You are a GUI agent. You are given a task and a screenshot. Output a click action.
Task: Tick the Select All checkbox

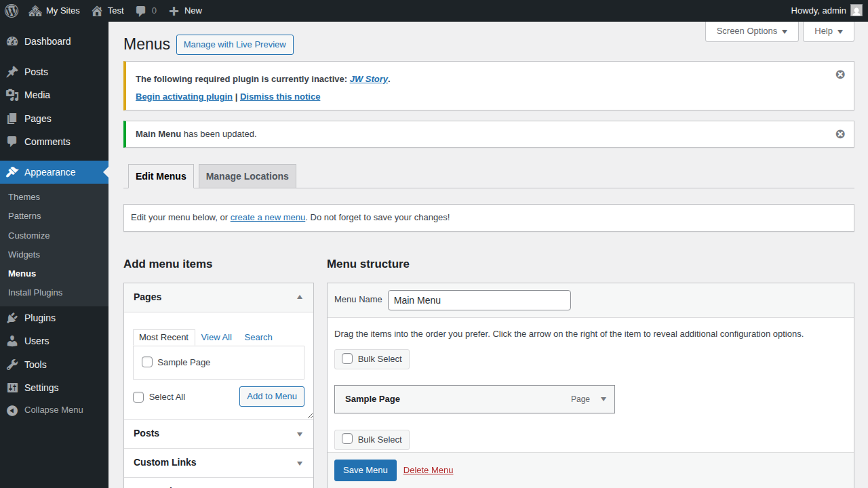point(139,397)
